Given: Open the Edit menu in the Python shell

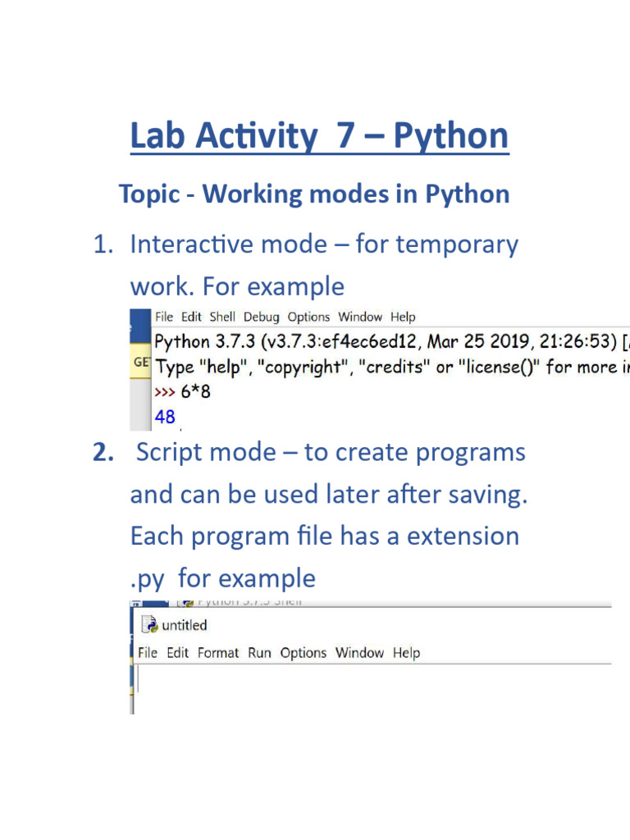Looking at the screenshot, I should tap(191, 317).
